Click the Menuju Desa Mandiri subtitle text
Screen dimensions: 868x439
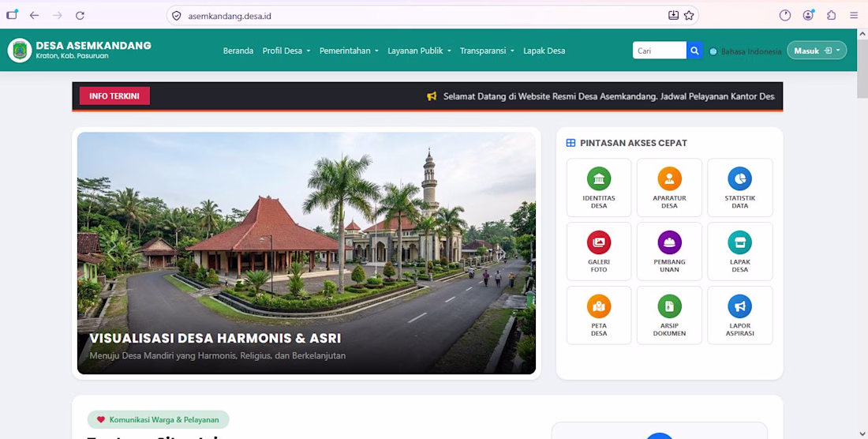pos(218,355)
